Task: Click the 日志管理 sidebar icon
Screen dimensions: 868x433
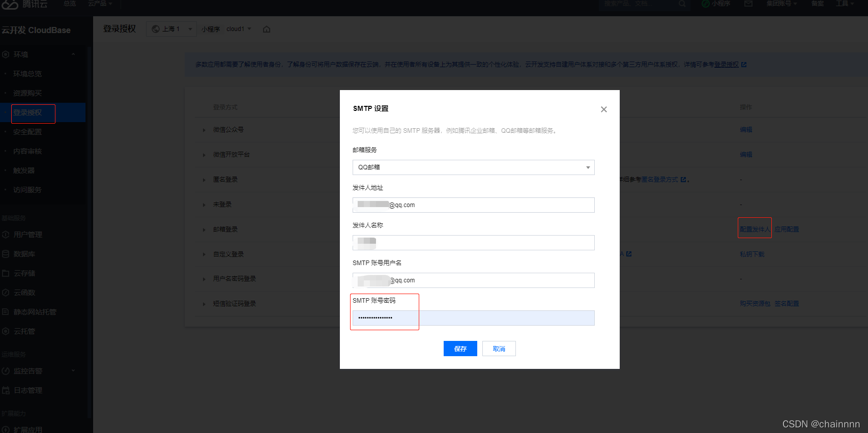Action: (6, 390)
